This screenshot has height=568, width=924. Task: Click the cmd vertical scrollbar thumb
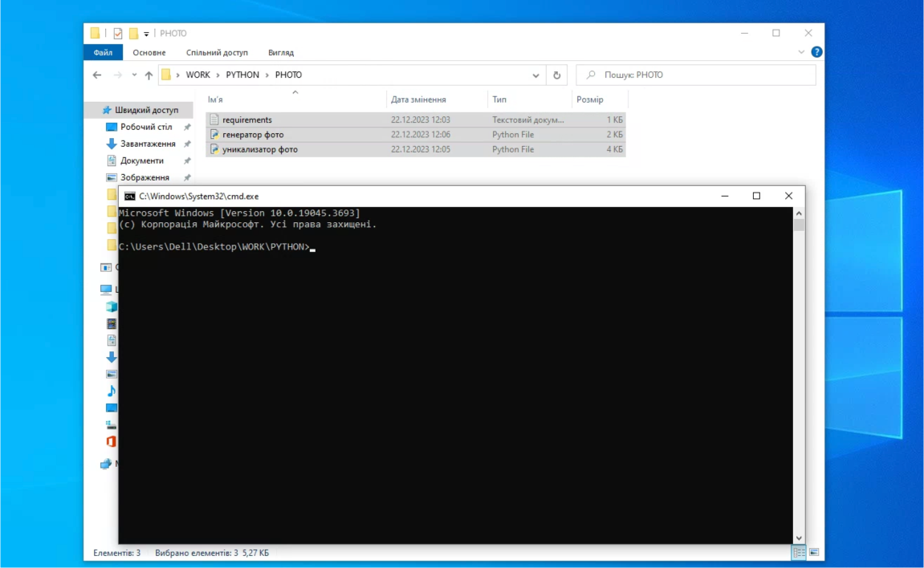tap(799, 225)
